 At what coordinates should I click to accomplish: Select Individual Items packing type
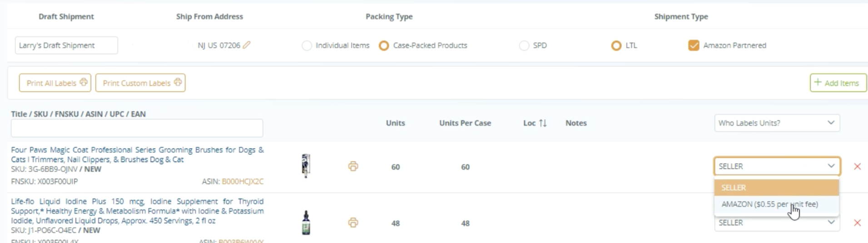(307, 46)
